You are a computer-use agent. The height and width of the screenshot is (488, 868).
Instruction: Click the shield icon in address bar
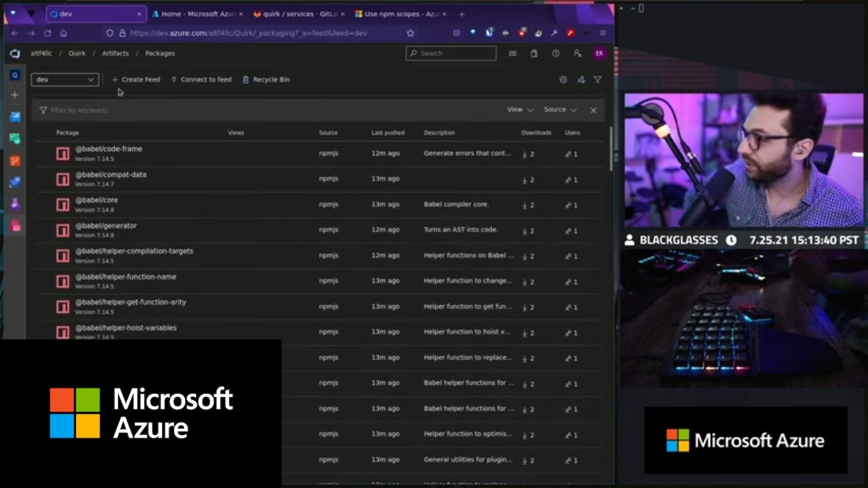click(x=110, y=33)
